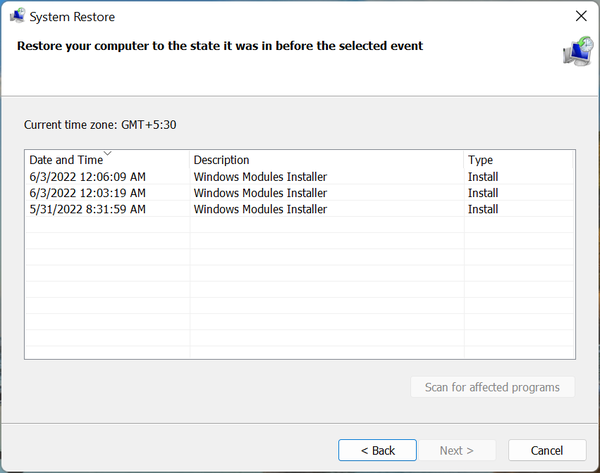This screenshot has height=473, width=600.
Task: Sort by the Description column header
Action: 221,160
